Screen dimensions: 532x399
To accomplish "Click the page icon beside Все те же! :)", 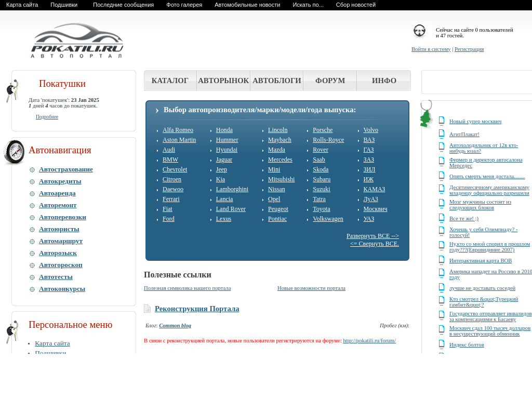I will point(442,218).
